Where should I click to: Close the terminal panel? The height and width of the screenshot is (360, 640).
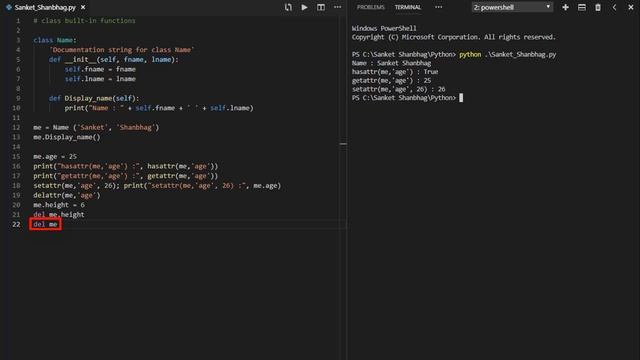tap(631, 7)
